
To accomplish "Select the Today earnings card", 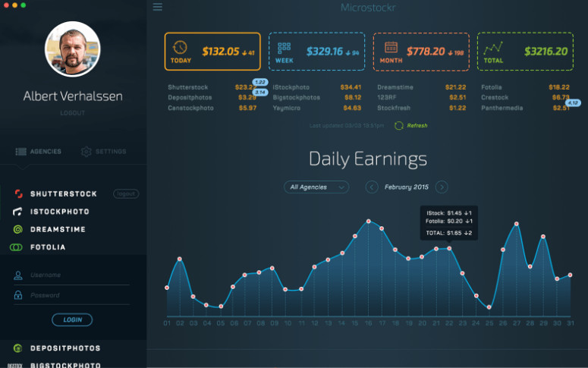I will point(212,52).
